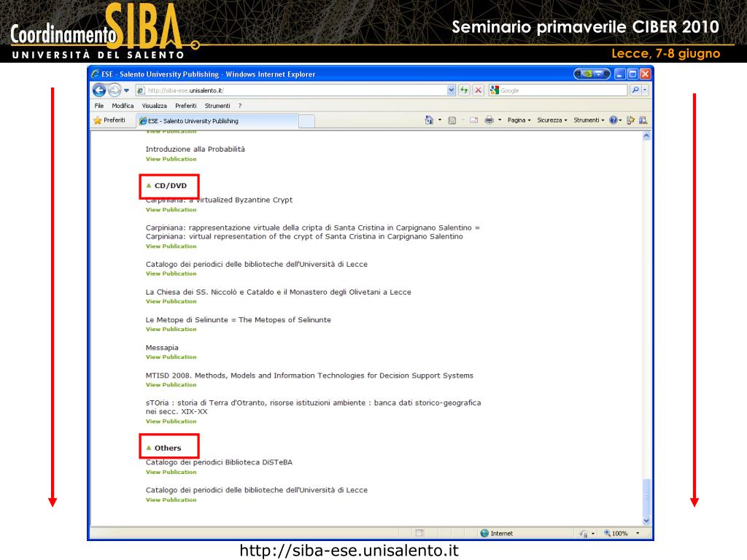Click the last command bar icon at right
This screenshot has height=560, width=747.
tap(643, 120)
